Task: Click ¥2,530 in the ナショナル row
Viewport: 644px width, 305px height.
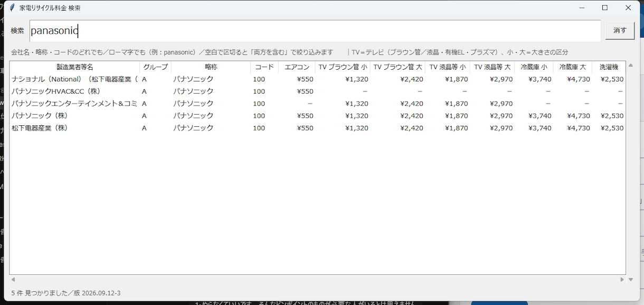Action: click(x=612, y=79)
